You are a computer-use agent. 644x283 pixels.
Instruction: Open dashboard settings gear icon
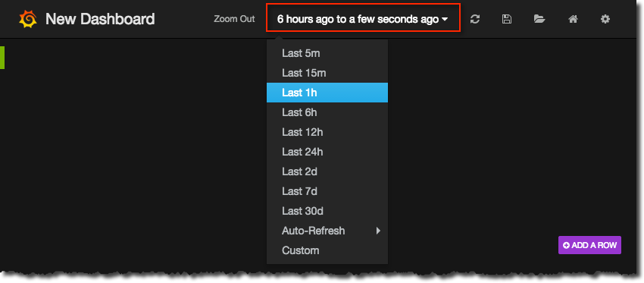(605, 19)
